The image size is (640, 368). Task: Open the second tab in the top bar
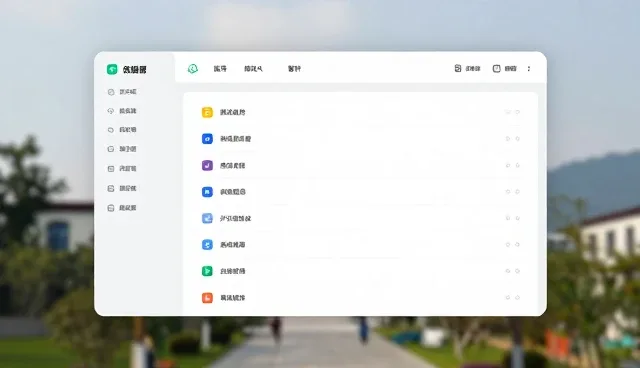[x=253, y=69]
